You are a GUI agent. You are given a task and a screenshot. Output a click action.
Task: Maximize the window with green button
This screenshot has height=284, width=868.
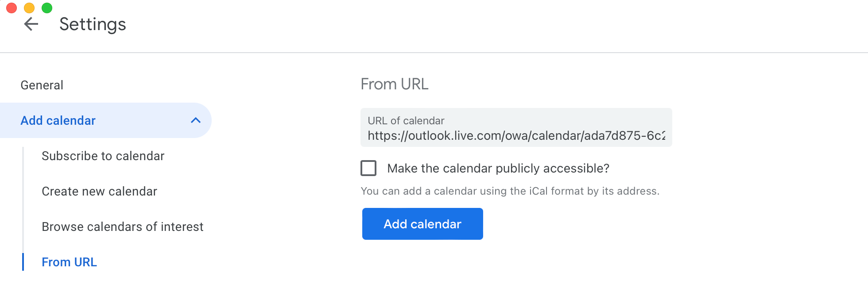point(47,8)
